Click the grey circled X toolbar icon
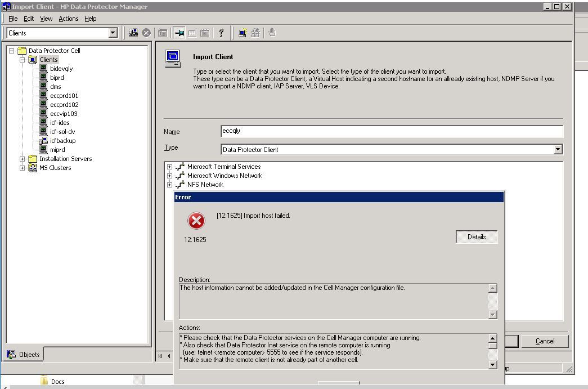The image size is (588, 389). click(x=146, y=33)
